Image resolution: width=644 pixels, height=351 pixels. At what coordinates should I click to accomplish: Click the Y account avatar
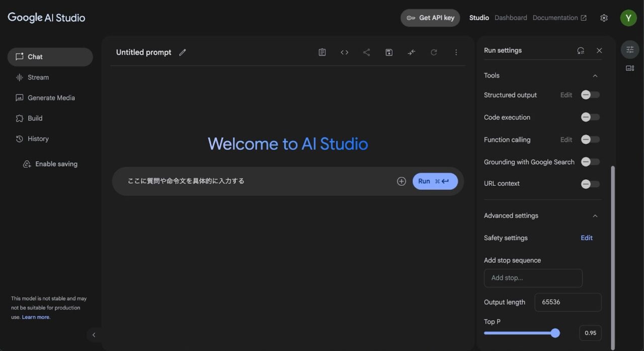(628, 18)
